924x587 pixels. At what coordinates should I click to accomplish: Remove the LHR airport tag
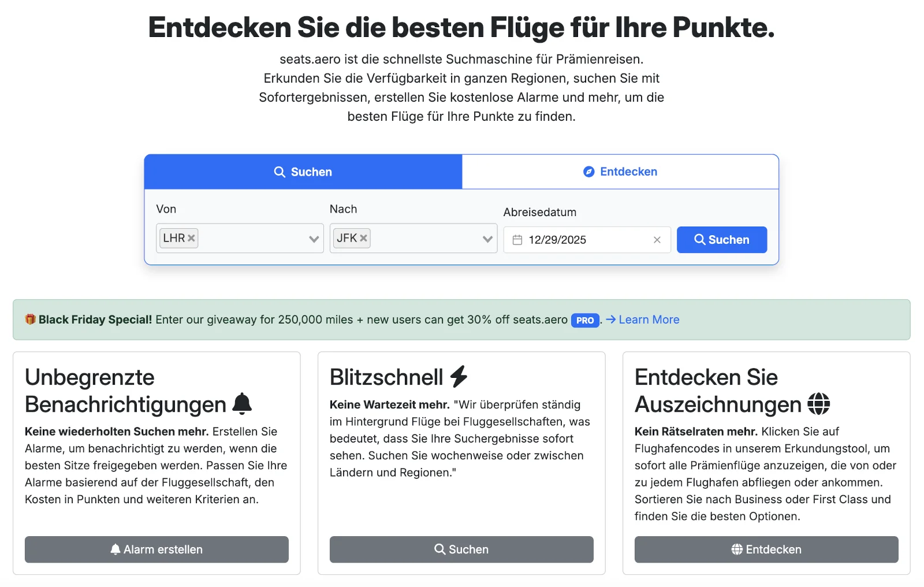click(x=191, y=238)
